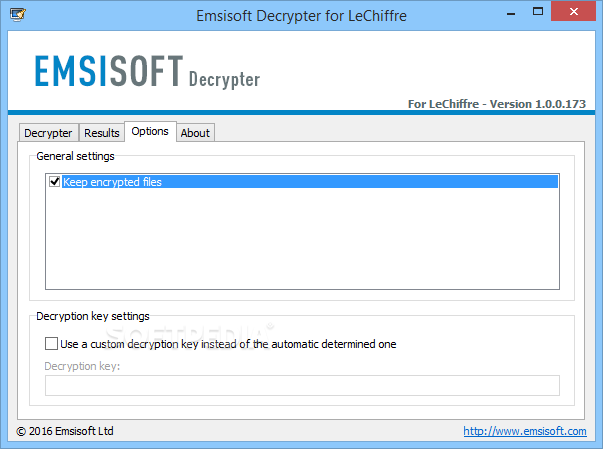Click the EMSISOFT Decrypter logo
The height and width of the screenshot is (449, 603).
click(147, 71)
